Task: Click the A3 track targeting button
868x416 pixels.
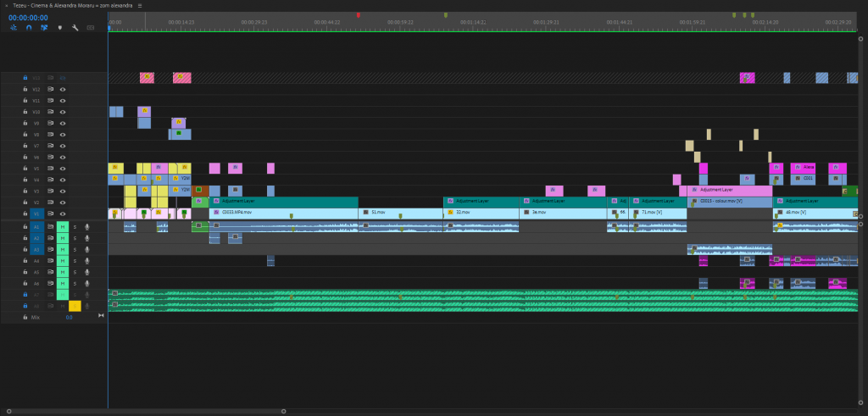Action: point(36,250)
